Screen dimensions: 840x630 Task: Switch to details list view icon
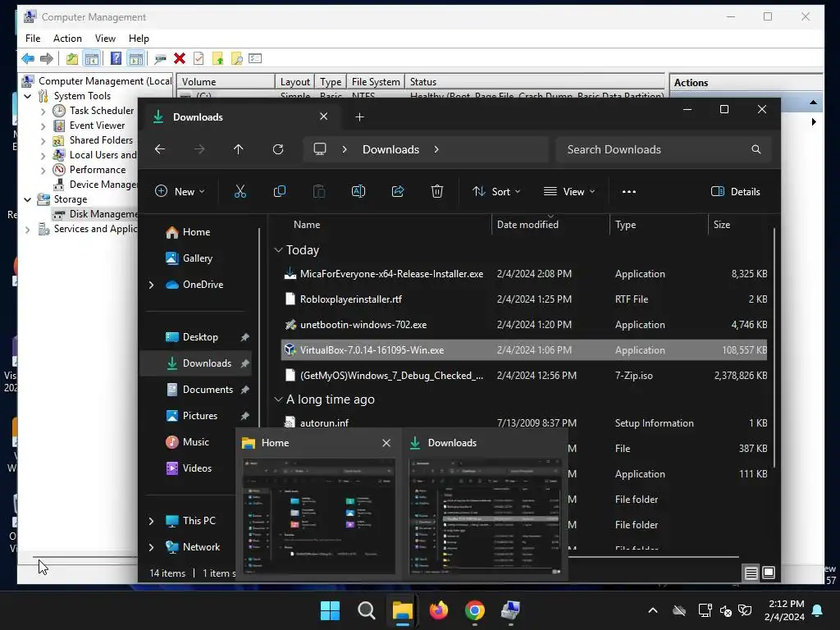(751, 573)
